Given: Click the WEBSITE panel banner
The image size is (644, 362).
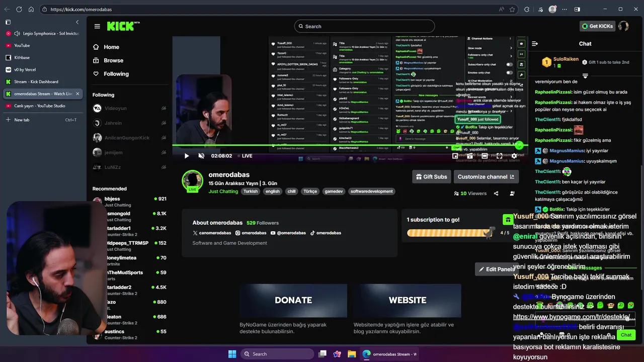Looking at the screenshot, I should click(x=408, y=301).
